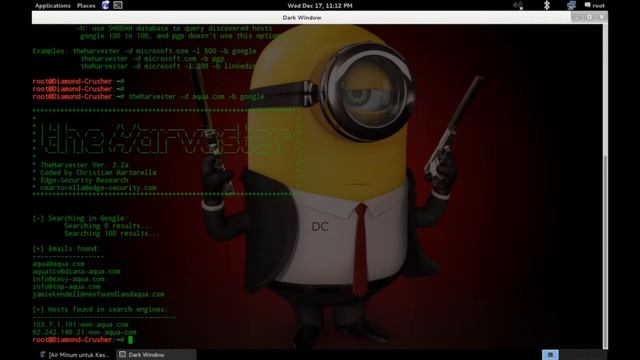This screenshot has height=360, width=640.
Task: Open the Places menu
Action: 86,6
